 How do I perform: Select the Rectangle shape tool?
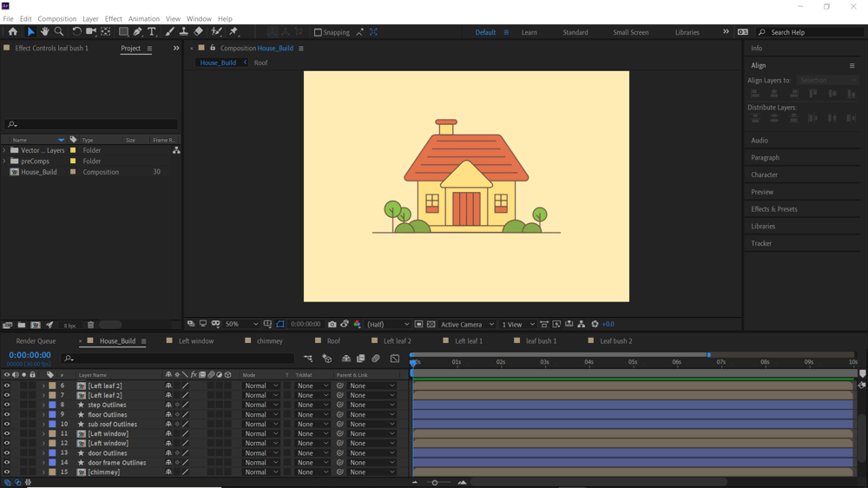pyautogui.click(x=123, y=32)
